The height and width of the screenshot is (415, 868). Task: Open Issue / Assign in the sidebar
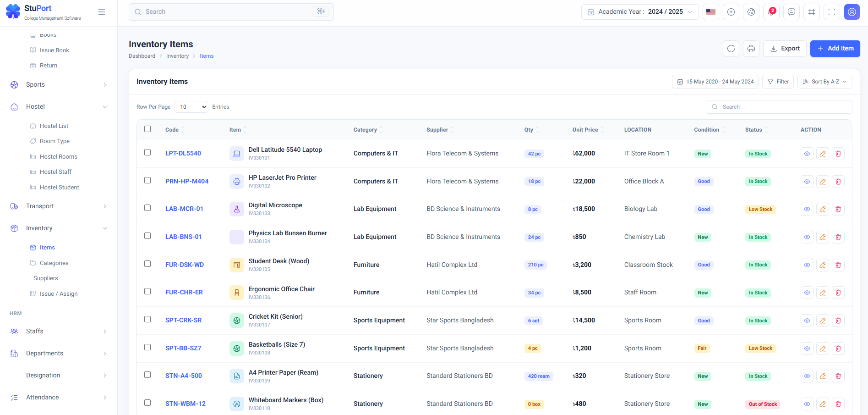click(x=59, y=294)
